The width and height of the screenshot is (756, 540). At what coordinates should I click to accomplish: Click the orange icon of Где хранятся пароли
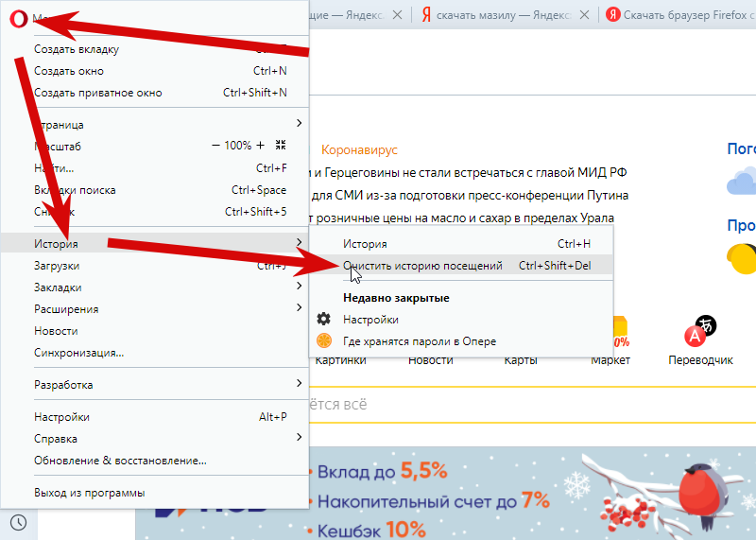pos(323,340)
